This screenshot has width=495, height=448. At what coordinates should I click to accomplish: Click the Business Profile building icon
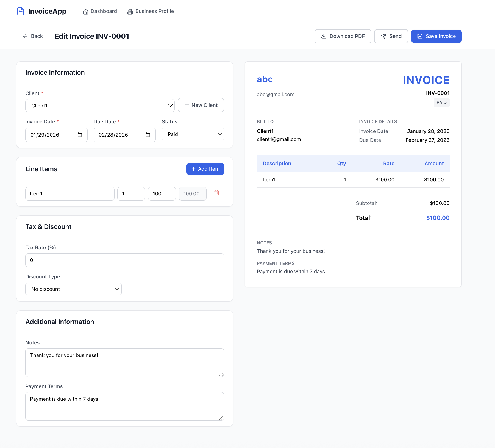(130, 12)
